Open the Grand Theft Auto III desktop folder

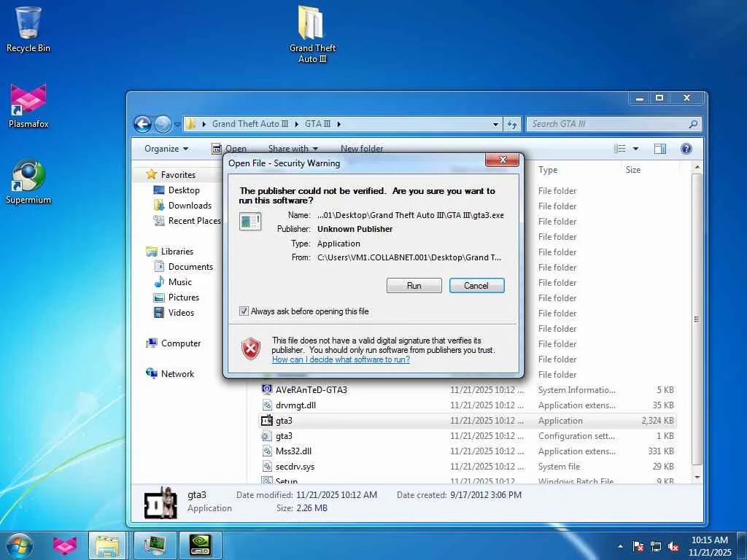tap(312, 34)
